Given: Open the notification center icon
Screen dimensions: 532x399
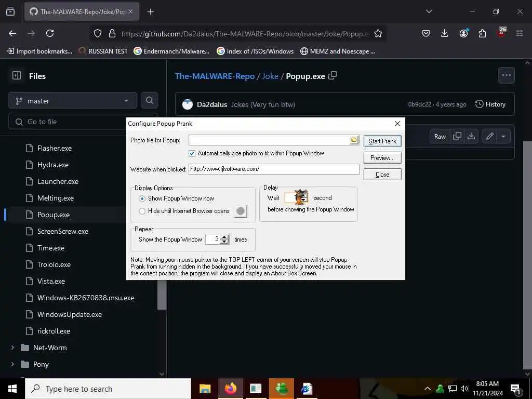Looking at the screenshot, I should pos(515,389).
